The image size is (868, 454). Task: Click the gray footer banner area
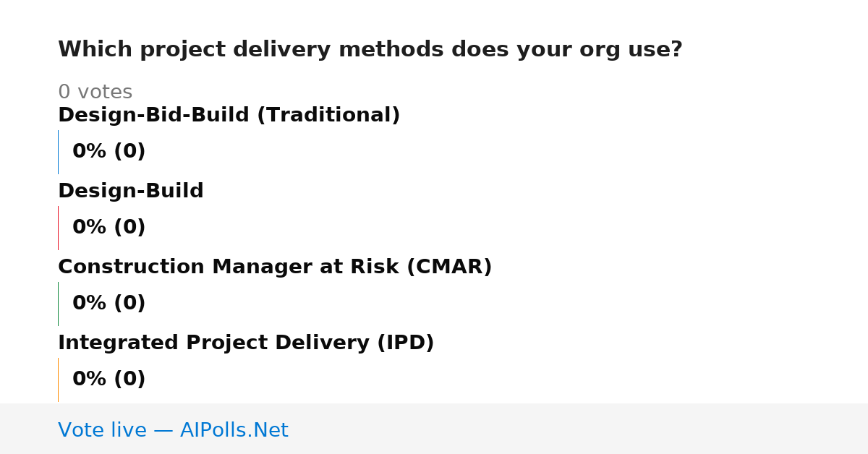[x=434, y=429]
